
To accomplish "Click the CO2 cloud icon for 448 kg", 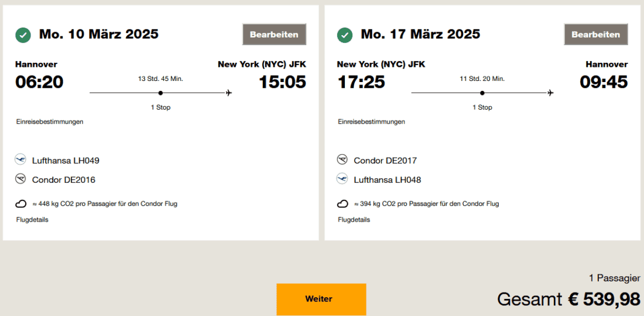I will click(21, 204).
